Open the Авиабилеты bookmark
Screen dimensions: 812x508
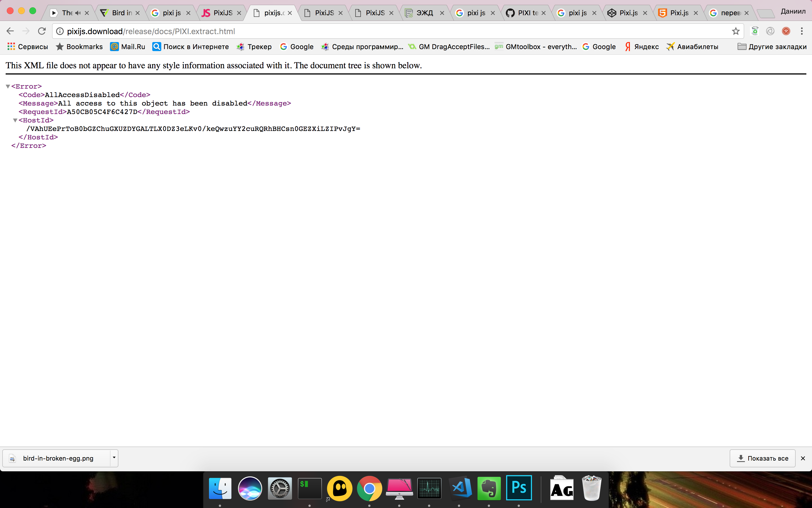click(x=692, y=47)
